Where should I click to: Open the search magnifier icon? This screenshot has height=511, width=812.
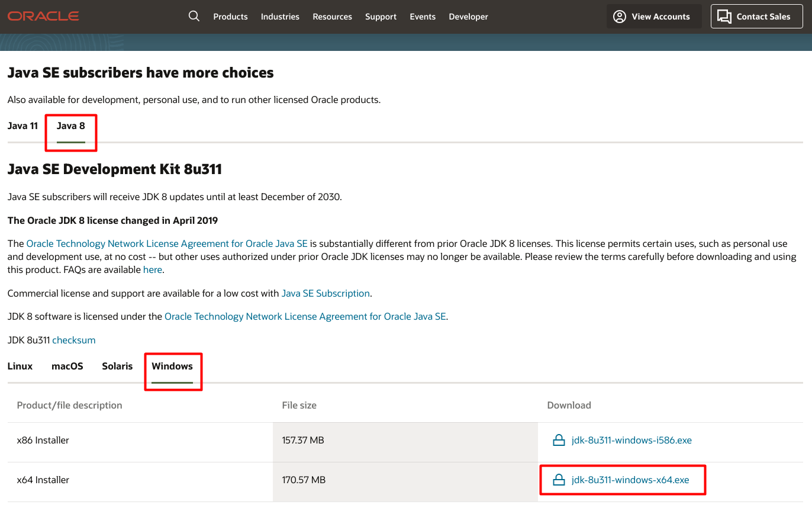[x=194, y=16]
